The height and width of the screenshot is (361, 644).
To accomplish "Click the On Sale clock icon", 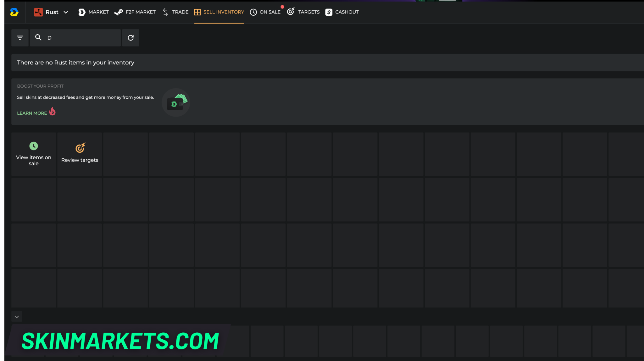I will pos(253,12).
